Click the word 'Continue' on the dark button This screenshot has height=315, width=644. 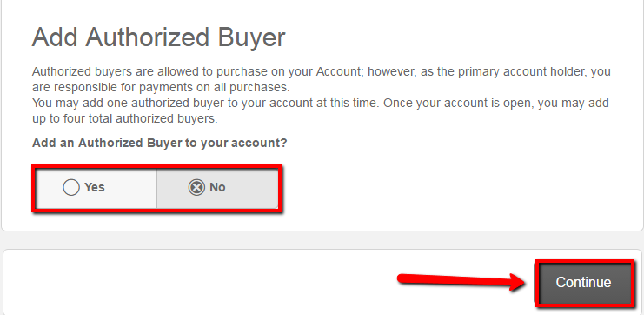(x=583, y=282)
